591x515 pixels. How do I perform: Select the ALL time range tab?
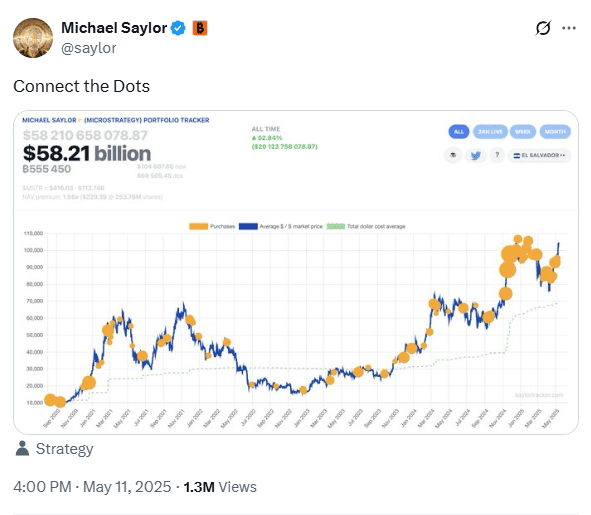coord(459,132)
